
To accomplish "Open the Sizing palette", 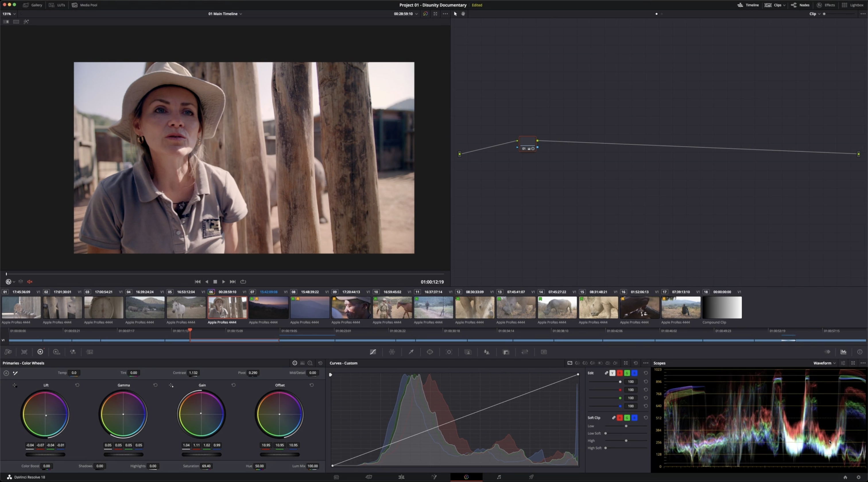I will [x=525, y=352].
